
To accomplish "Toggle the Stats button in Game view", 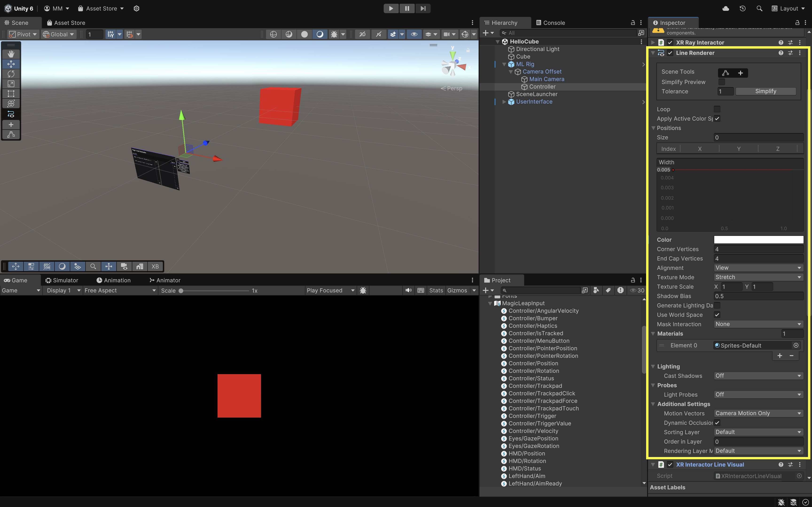I will coord(436,290).
